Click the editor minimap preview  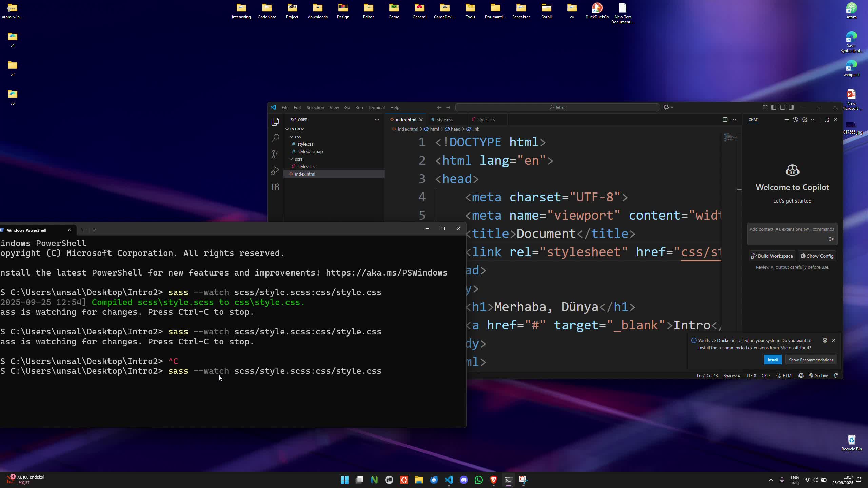click(730, 137)
